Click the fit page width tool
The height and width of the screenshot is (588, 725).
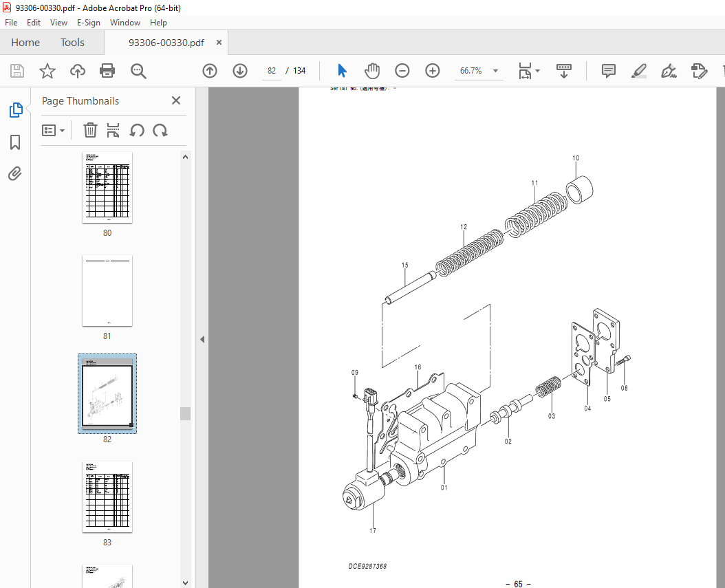point(525,72)
